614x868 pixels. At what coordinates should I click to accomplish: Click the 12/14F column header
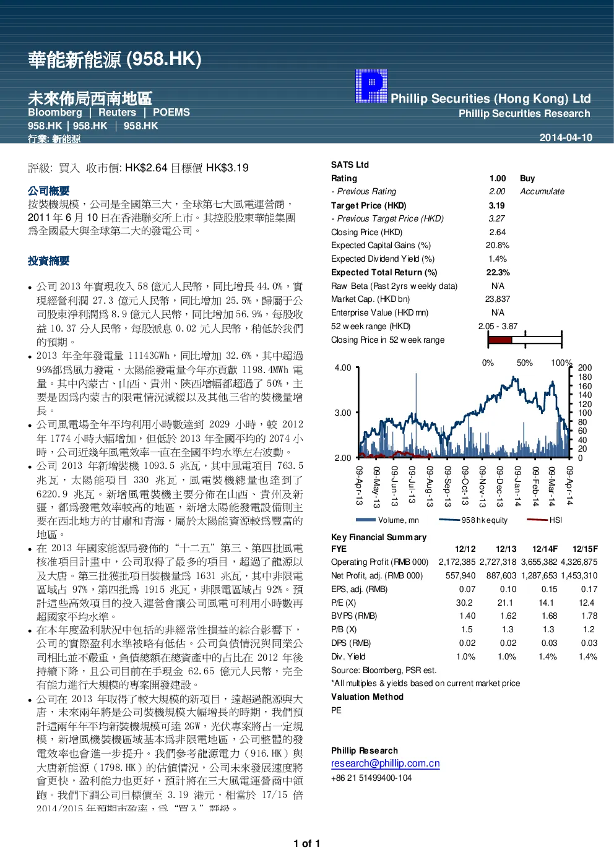pos(545,549)
